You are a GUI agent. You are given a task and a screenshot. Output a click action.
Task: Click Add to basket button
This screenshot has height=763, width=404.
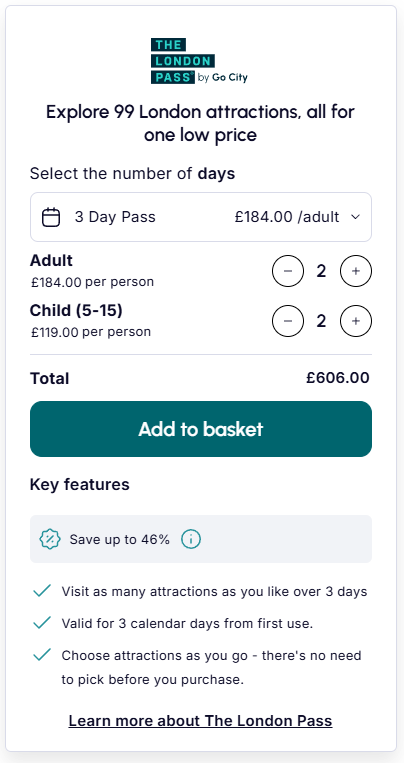pos(201,429)
